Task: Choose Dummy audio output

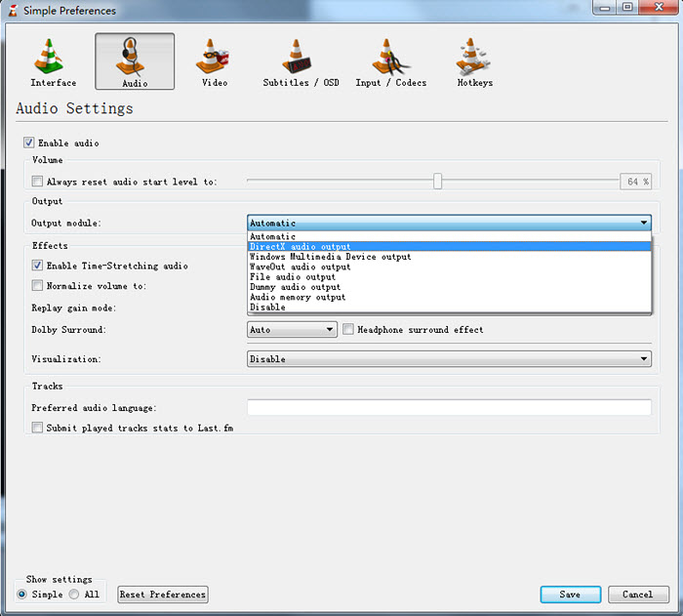Action: (x=449, y=287)
